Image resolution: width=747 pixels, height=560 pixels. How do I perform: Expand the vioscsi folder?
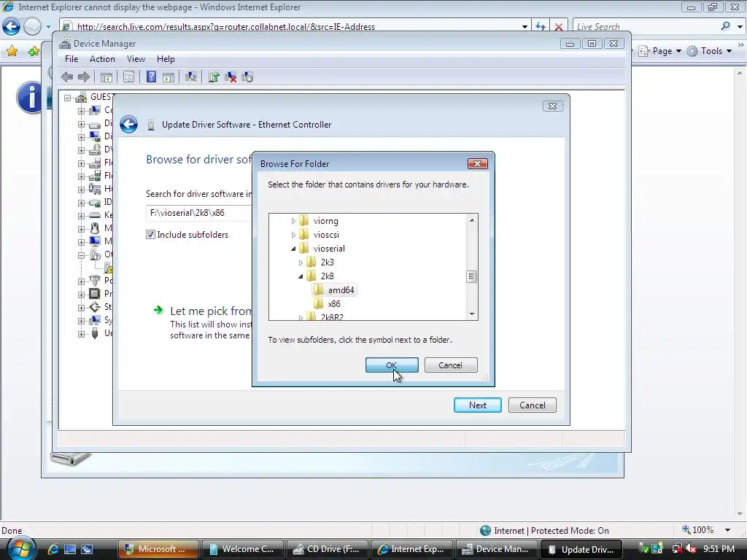coord(293,235)
